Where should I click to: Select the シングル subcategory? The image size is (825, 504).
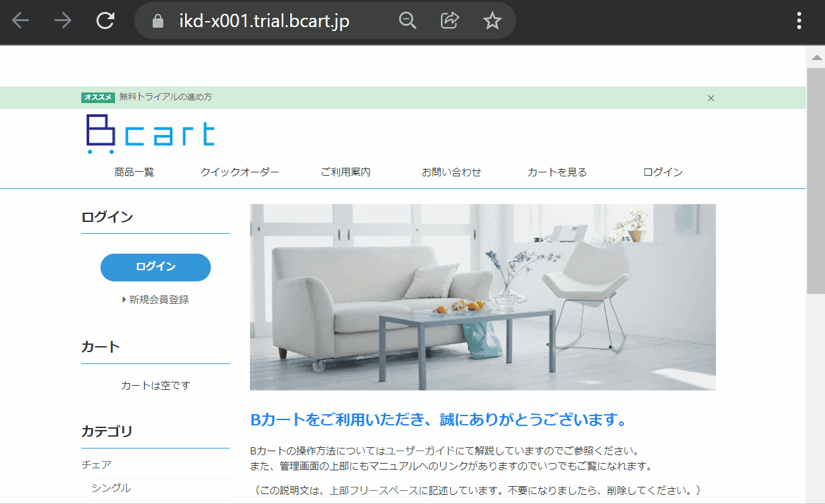[x=111, y=487]
